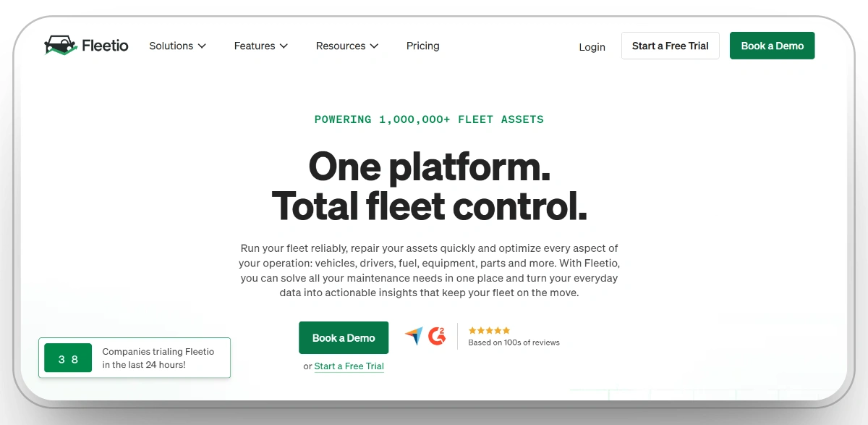Click the green 38 counter badge
The image size is (868, 425).
pyautogui.click(x=68, y=358)
